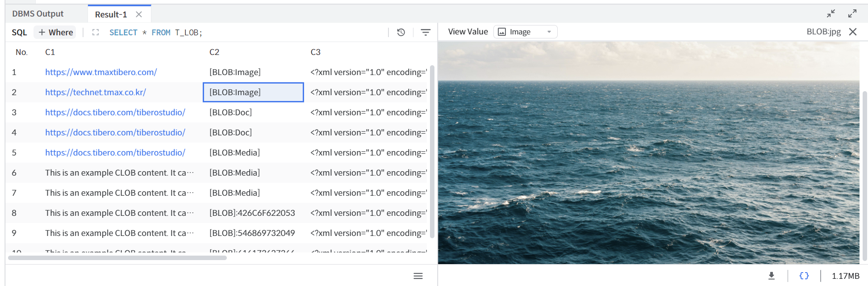Collapse the result panel with shrink arrows

pyautogui.click(x=830, y=13)
